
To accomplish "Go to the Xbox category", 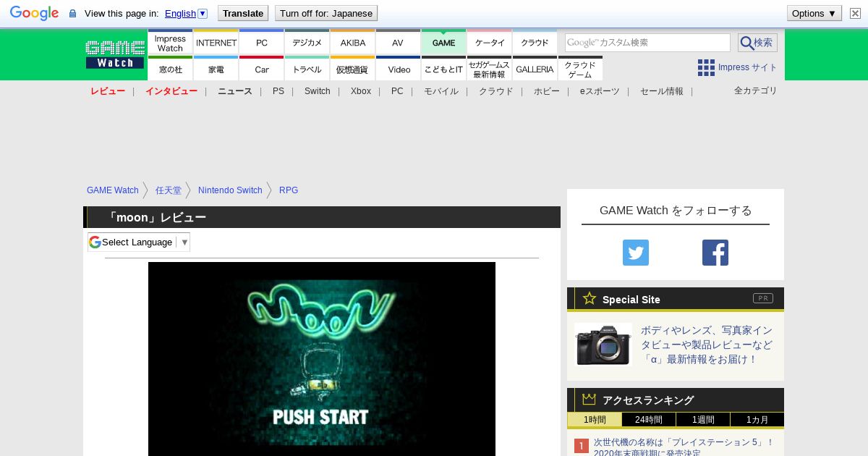I will click(361, 91).
